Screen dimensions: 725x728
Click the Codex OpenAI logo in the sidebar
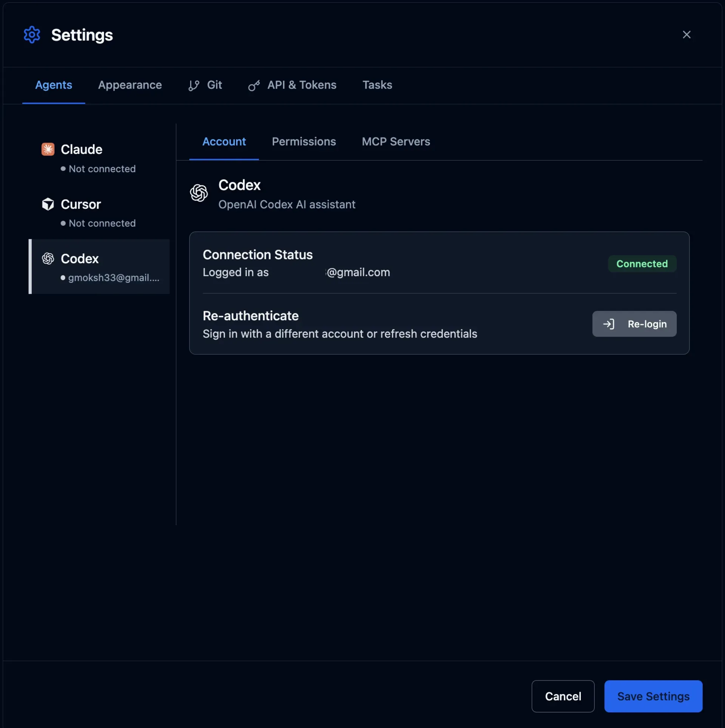point(48,259)
